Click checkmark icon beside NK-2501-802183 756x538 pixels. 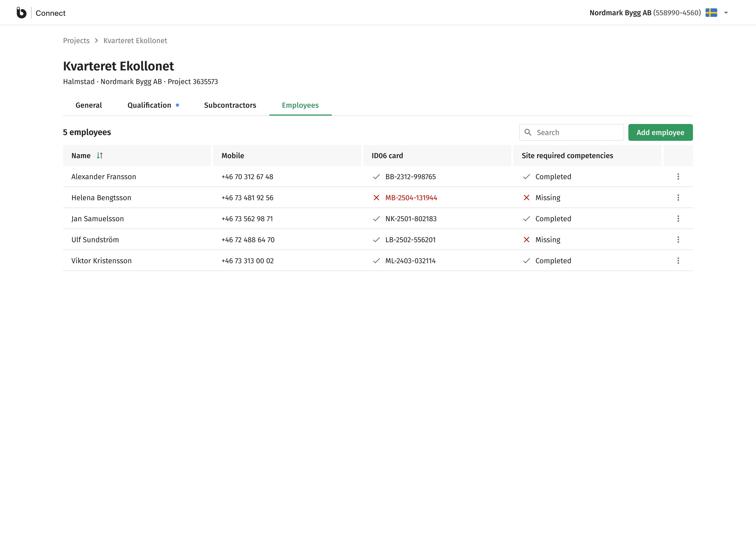(376, 219)
